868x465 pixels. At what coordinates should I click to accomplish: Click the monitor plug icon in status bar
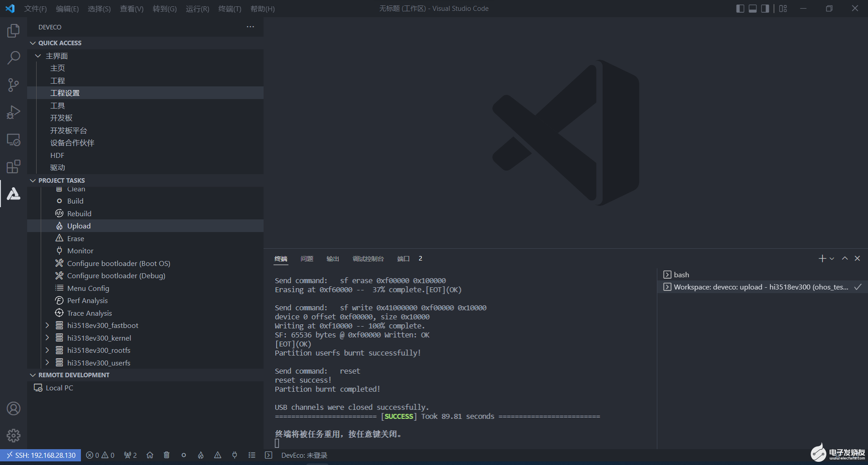(235, 455)
